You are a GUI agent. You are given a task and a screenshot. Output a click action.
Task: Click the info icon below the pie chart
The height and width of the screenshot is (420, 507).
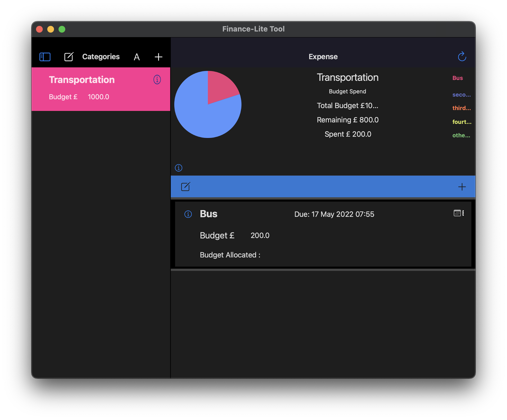pos(179,168)
